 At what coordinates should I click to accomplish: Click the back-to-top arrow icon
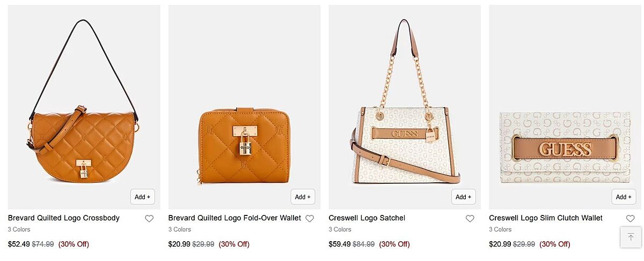click(x=631, y=237)
